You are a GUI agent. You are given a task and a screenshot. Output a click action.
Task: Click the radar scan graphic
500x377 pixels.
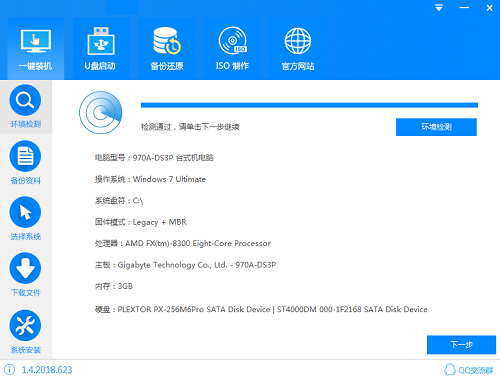(x=100, y=113)
